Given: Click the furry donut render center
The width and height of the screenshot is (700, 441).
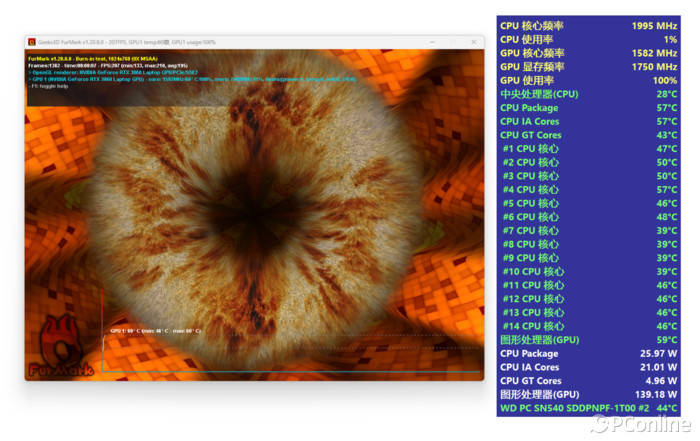Looking at the screenshot, I should click(254, 213).
